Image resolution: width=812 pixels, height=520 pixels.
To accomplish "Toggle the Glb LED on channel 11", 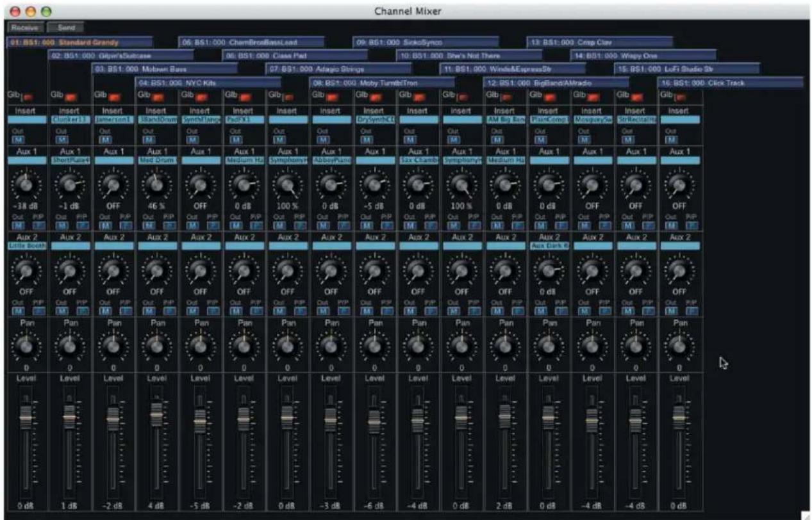I will [x=464, y=98].
